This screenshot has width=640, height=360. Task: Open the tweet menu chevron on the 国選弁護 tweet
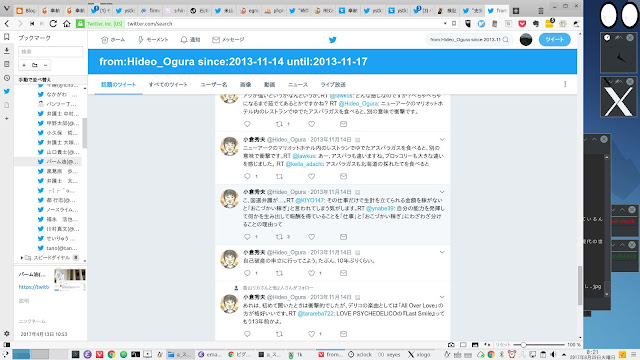click(x=442, y=192)
